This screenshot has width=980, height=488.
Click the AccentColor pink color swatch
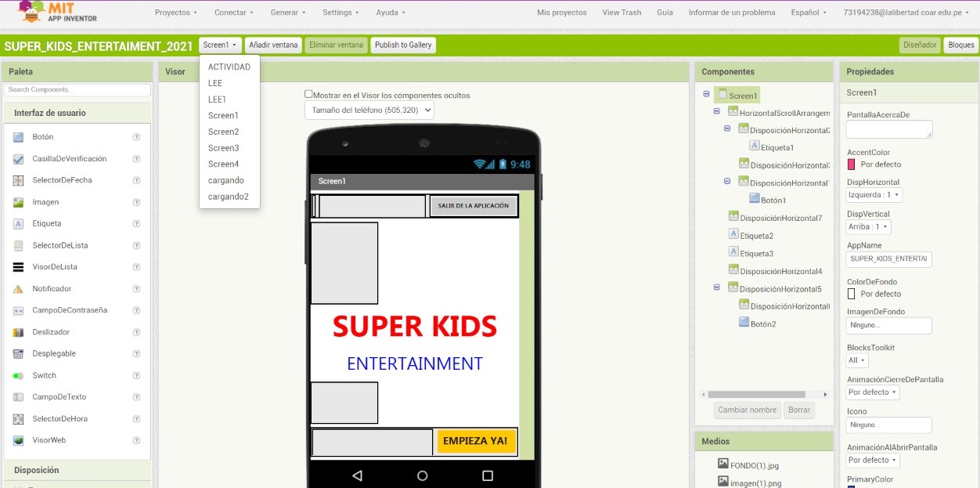click(x=852, y=164)
